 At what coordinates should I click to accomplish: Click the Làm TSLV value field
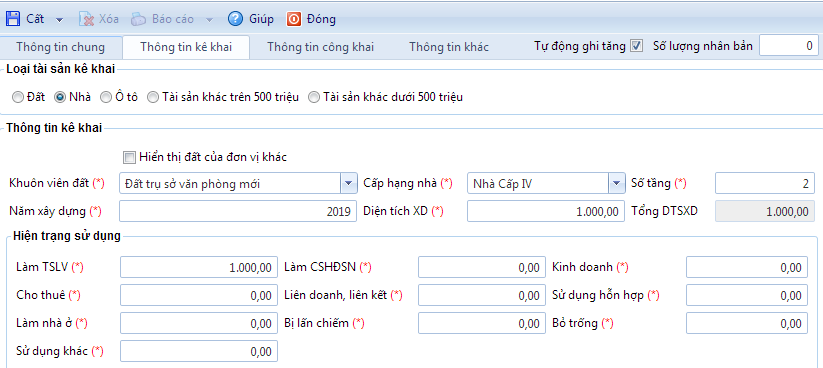pyautogui.click(x=198, y=267)
